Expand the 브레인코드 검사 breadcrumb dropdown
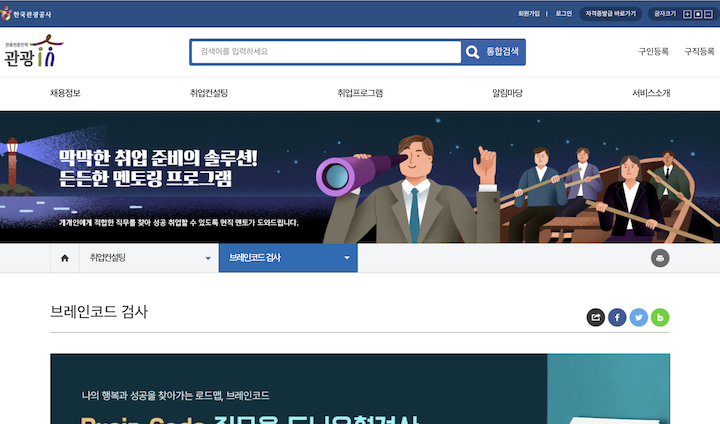 [288, 258]
